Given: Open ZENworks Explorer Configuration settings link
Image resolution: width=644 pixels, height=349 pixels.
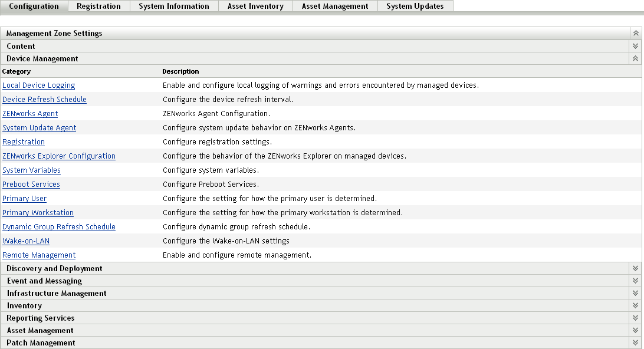Looking at the screenshot, I should [x=59, y=156].
